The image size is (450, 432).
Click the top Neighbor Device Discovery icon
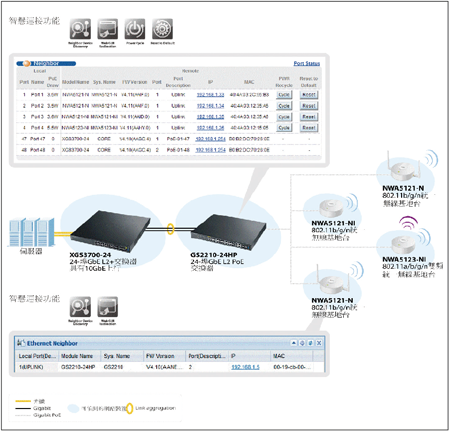point(80,29)
